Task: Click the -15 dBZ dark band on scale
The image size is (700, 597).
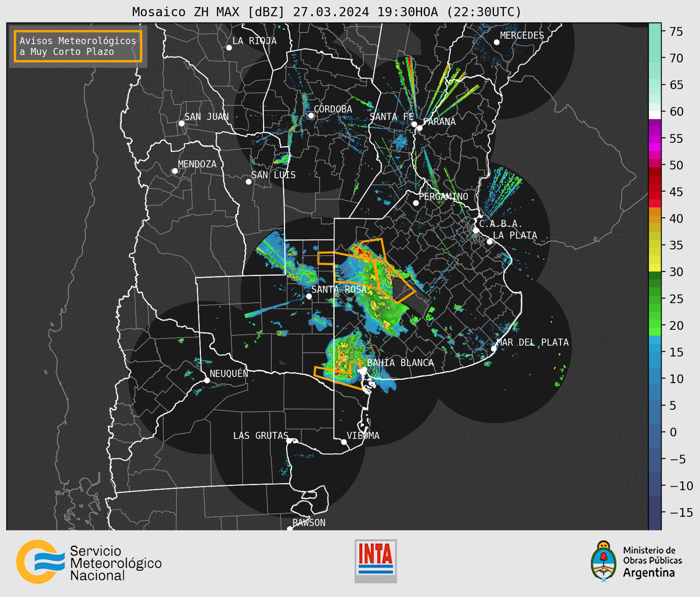Action: (x=655, y=512)
